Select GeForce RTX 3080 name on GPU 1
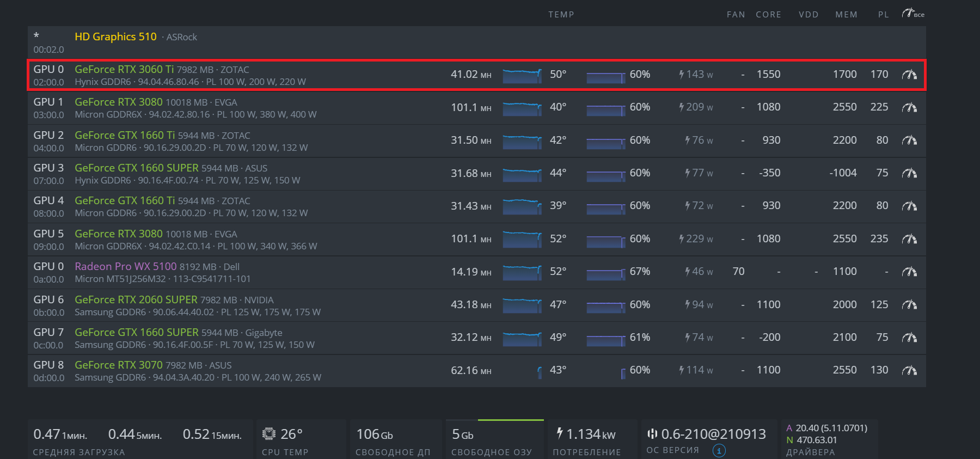Screen dimensions: 980x459 point(119,102)
